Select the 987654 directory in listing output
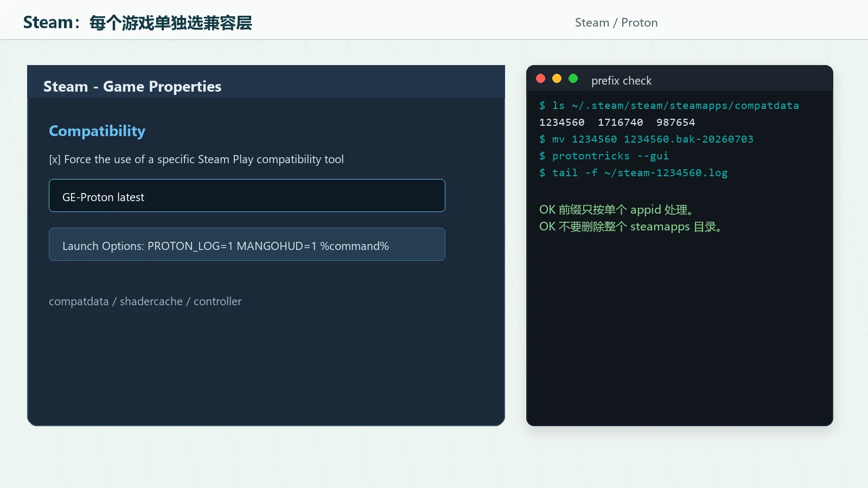 pos(675,123)
